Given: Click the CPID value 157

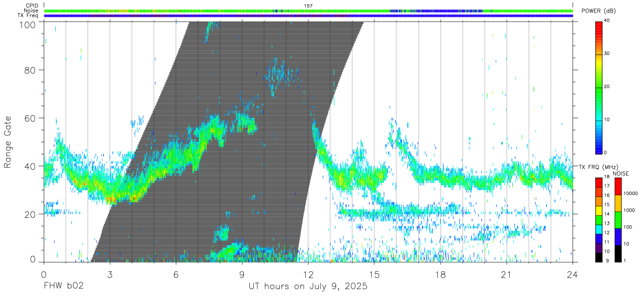Looking at the screenshot, I should pyautogui.click(x=308, y=6).
